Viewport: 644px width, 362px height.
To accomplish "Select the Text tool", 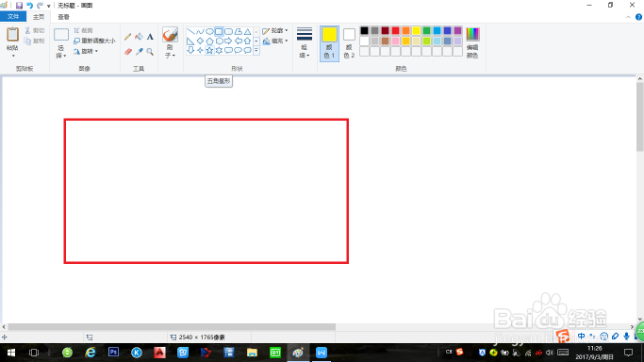I will pos(150,37).
